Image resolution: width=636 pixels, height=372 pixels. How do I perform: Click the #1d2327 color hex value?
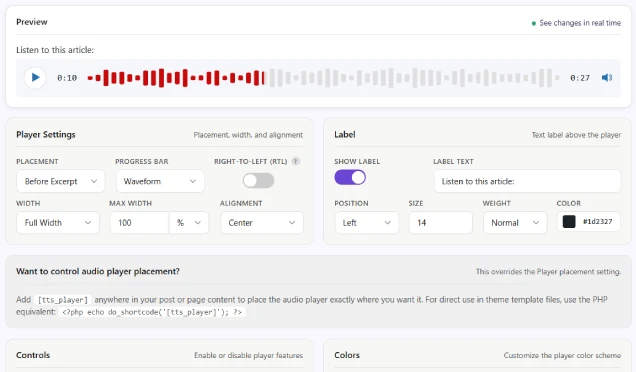pyautogui.click(x=597, y=221)
